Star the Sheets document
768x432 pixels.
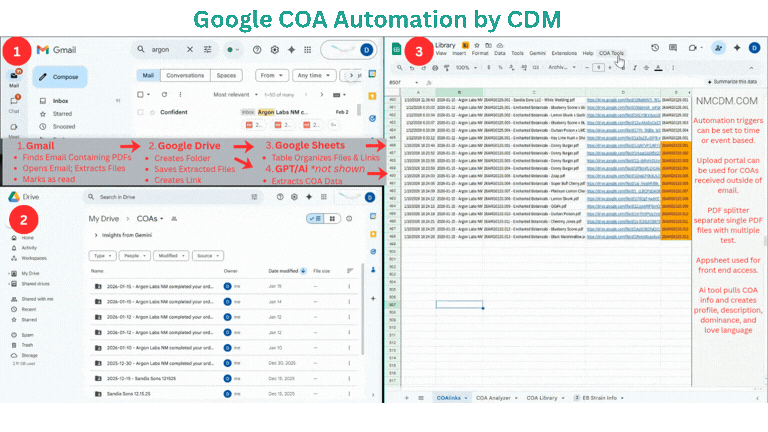pos(477,45)
